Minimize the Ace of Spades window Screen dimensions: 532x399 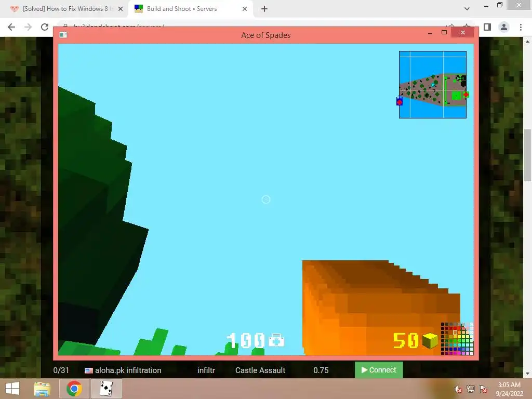[x=430, y=33]
